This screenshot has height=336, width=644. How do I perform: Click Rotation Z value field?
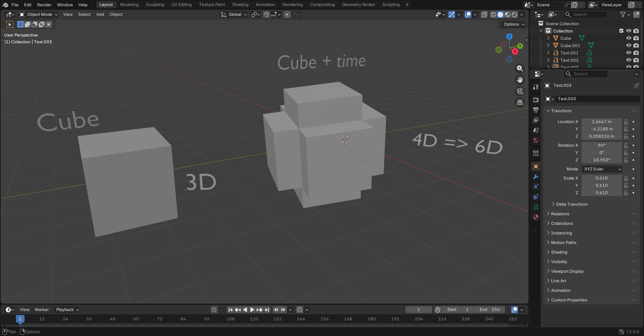click(x=602, y=160)
